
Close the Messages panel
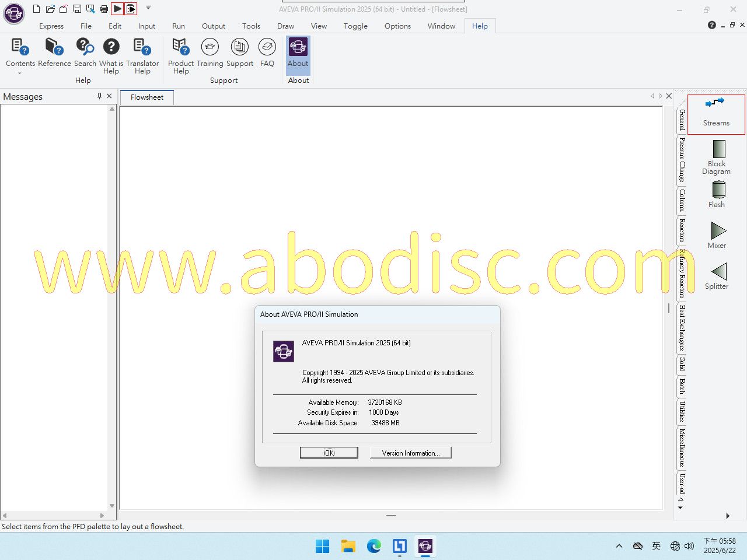109,96
